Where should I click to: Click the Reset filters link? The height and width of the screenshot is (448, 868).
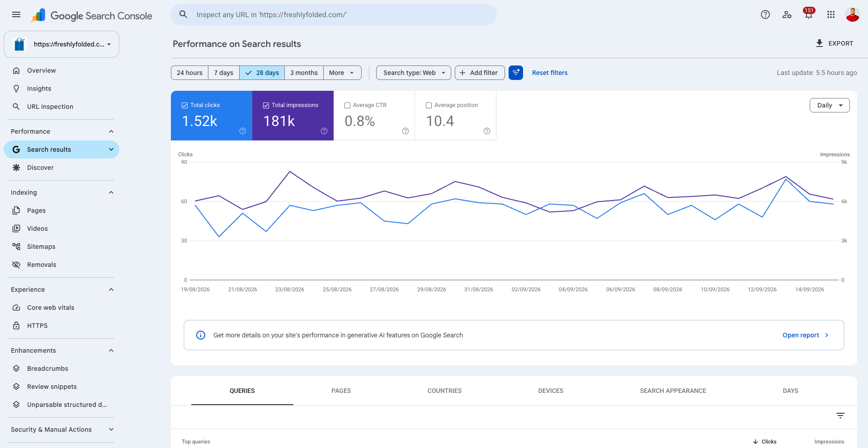pos(550,73)
